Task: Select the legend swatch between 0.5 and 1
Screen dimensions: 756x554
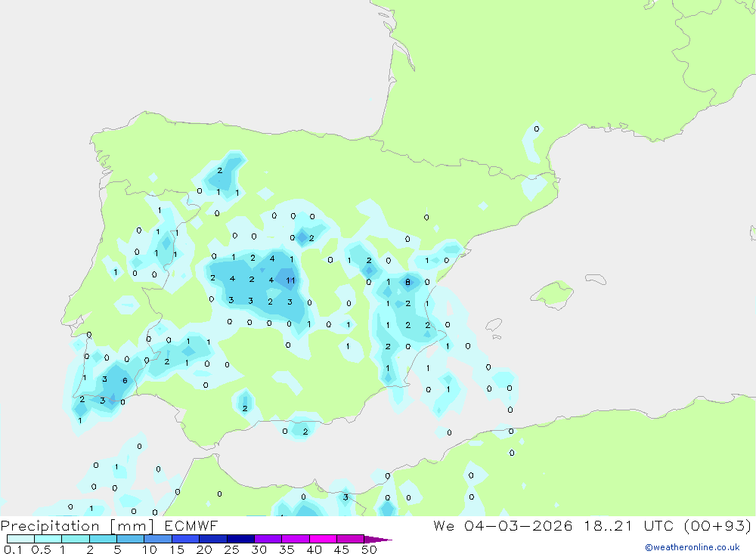Action: [48, 539]
